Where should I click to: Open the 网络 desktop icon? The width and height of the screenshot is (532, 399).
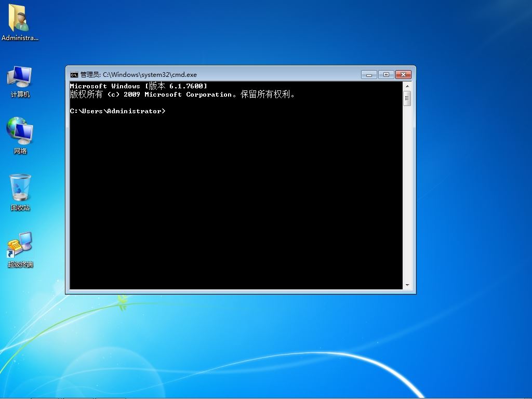click(20, 136)
